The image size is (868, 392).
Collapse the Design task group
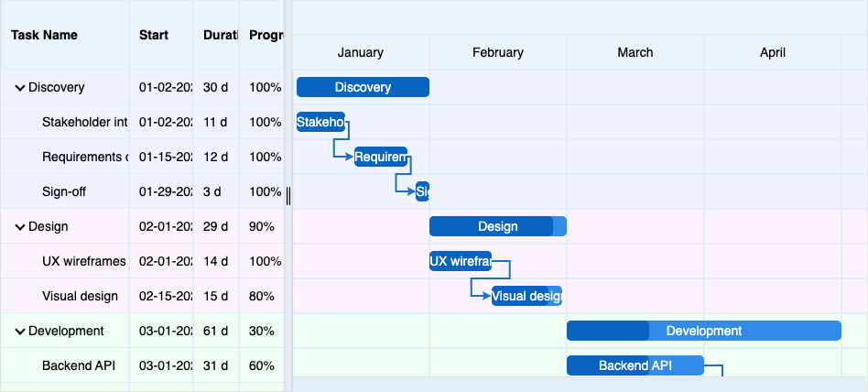(x=19, y=227)
